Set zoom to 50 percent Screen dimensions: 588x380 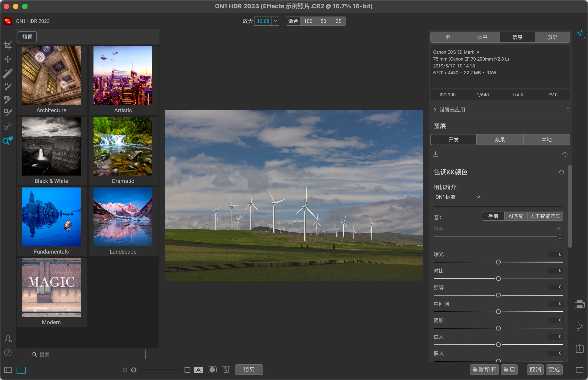pos(323,21)
